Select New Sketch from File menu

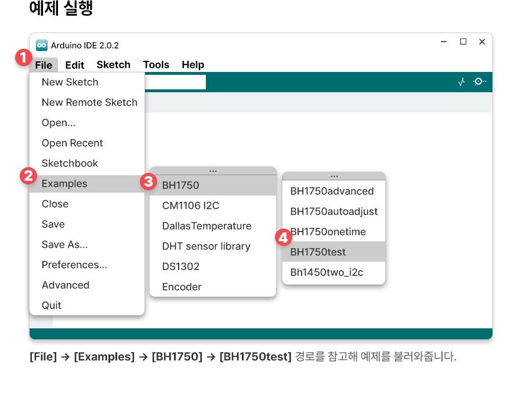pyautogui.click(x=70, y=82)
